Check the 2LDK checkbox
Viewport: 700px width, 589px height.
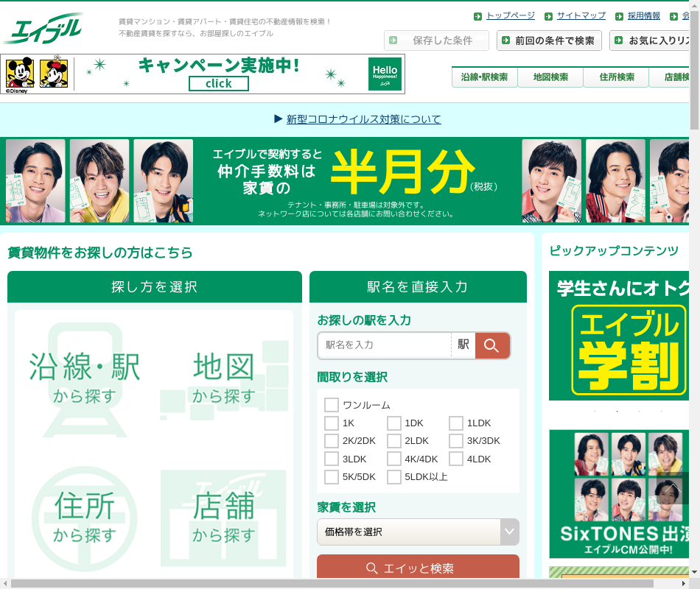pyautogui.click(x=393, y=441)
